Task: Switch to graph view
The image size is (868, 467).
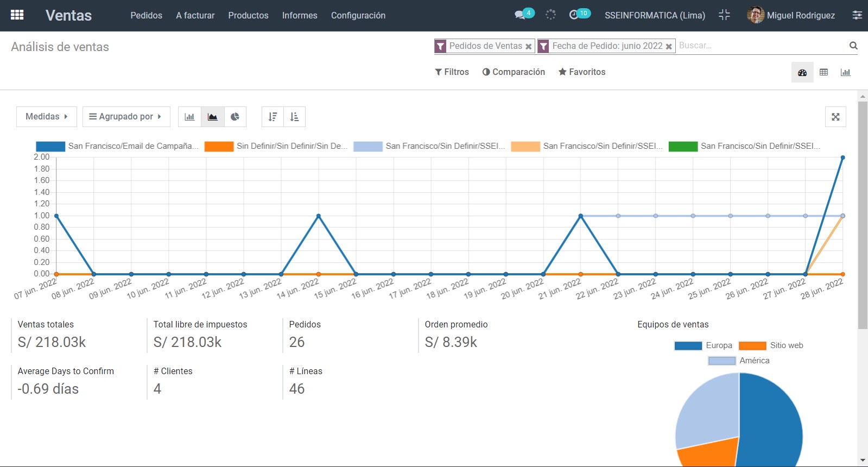Action: pyautogui.click(x=845, y=72)
